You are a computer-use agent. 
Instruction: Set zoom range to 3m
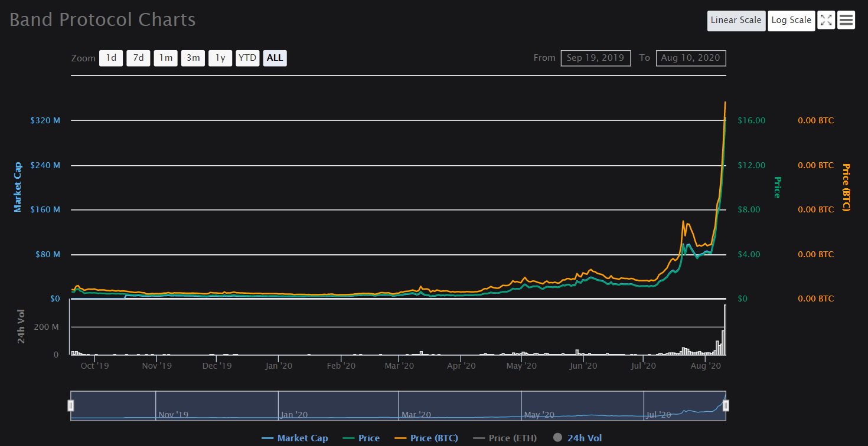[x=193, y=58]
